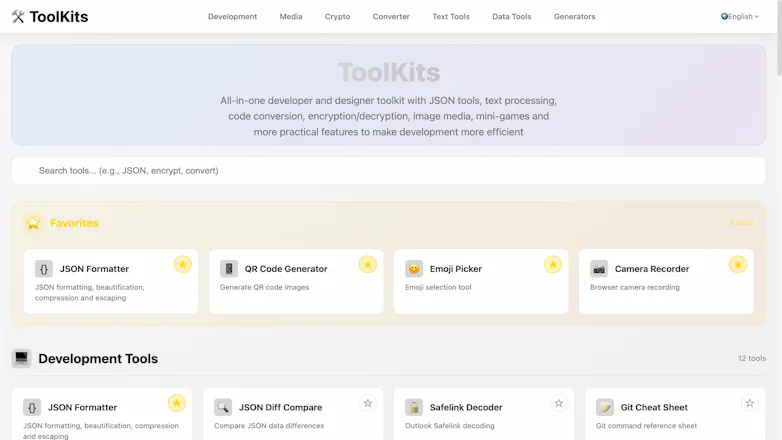Click the '12 tools' count label

(752, 358)
